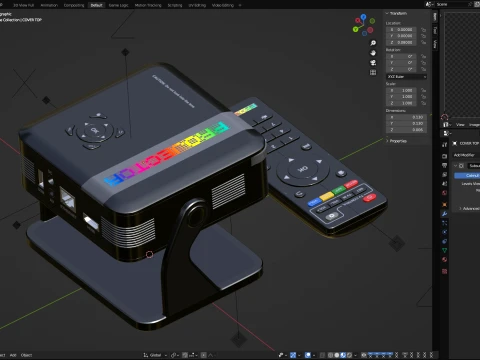Open the Output properties printer icon
The height and width of the screenshot is (360, 480).
point(444,165)
